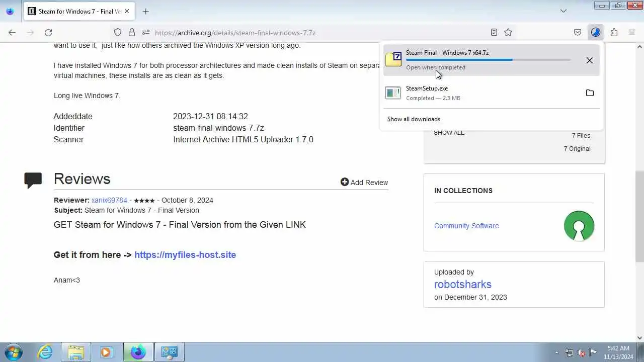
Task: Open uploader robotsharks profile
Action: [x=463, y=285]
